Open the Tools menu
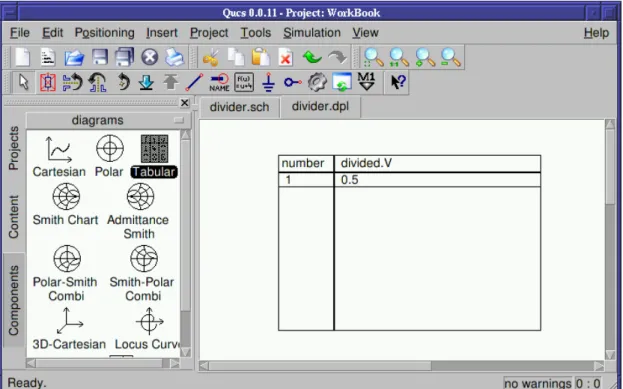Image resolution: width=623 pixels, height=389 pixels. [x=255, y=33]
